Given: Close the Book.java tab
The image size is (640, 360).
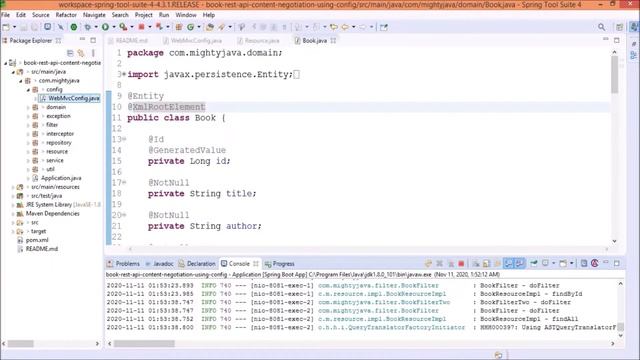Looking at the screenshot, I should click(x=333, y=40).
